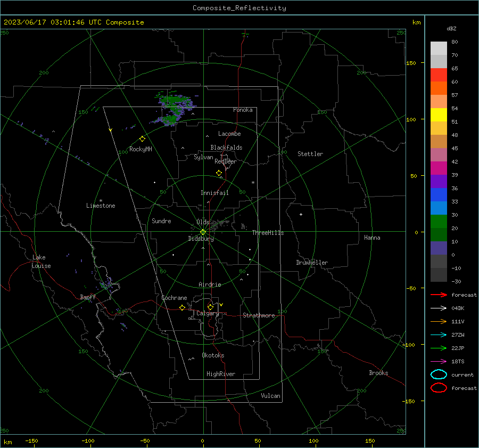The image size is (479, 448).
Task: Click the magenta 18TS arrow icon
Action: click(x=439, y=361)
